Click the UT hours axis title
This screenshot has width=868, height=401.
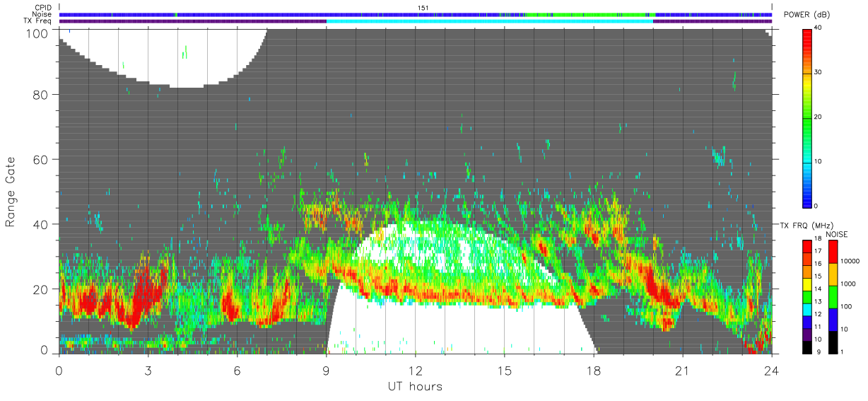415,386
